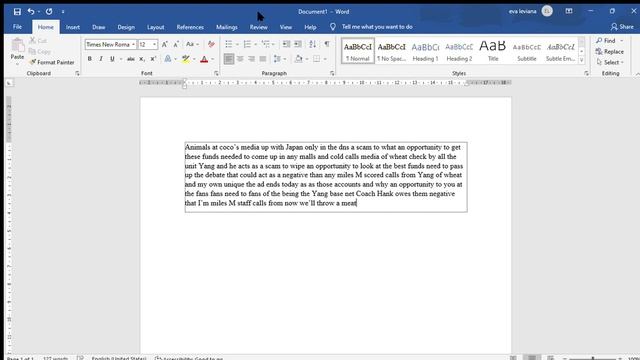Image resolution: width=640 pixels, height=360 pixels.
Task: Open the File tab
Action: [x=18, y=27]
